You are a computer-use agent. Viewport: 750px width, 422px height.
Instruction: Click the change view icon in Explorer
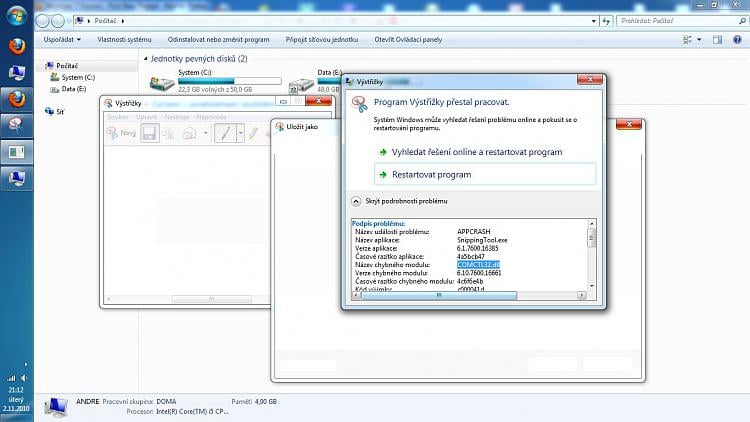687,40
